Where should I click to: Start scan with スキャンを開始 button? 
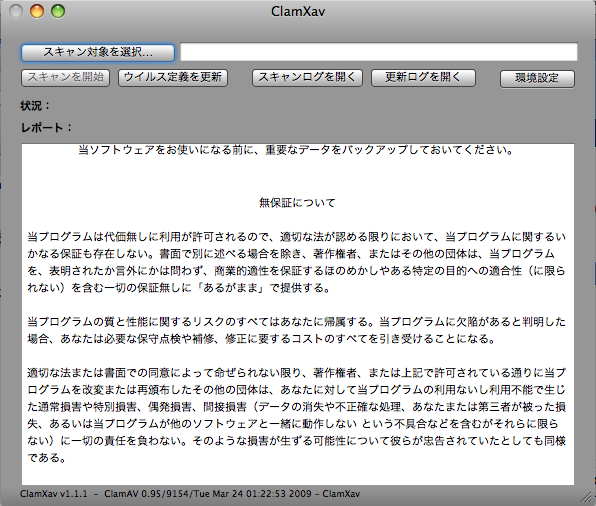[65, 78]
